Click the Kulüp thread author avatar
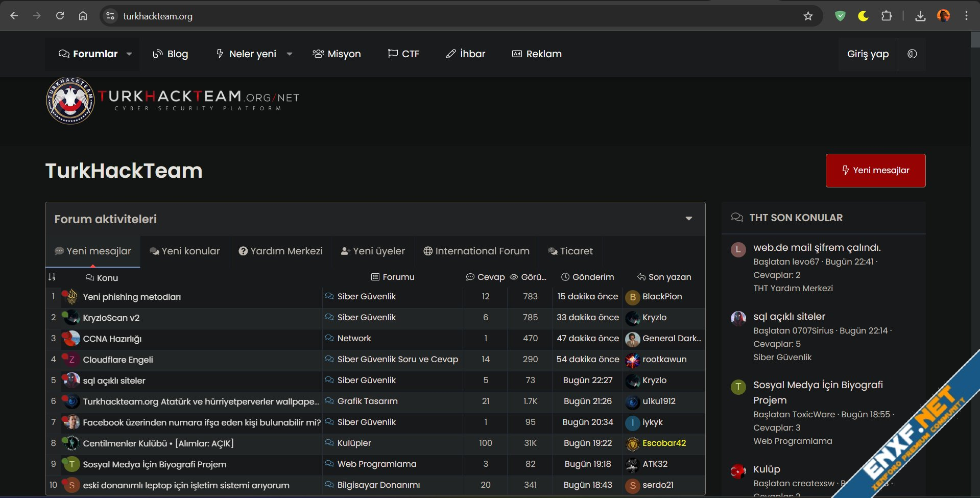The image size is (980, 498). point(738,471)
